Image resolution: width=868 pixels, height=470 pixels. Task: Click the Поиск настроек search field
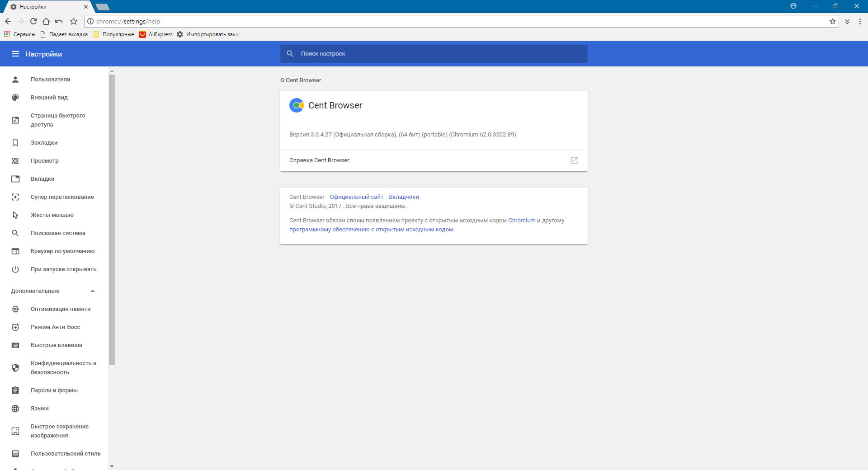point(434,54)
